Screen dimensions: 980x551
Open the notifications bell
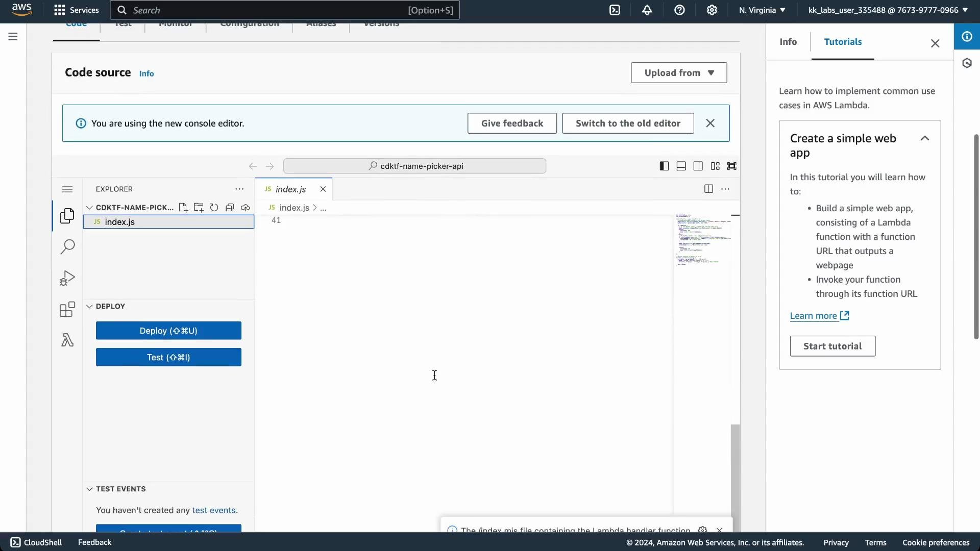tap(647, 10)
